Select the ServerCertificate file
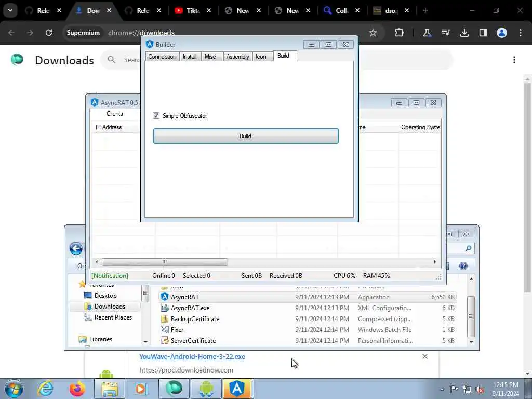Viewport: 532px width, 399px height. (x=308, y=340)
